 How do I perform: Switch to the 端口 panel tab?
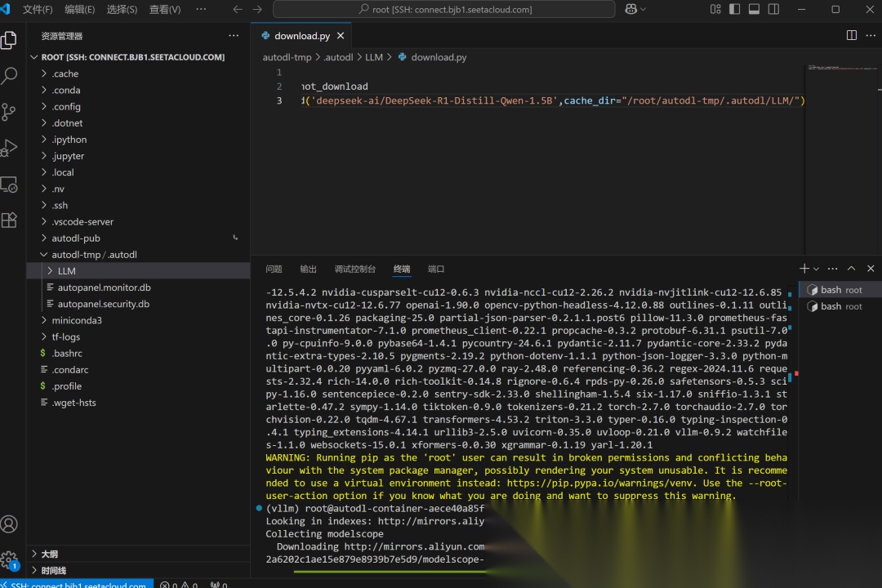point(436,269)
